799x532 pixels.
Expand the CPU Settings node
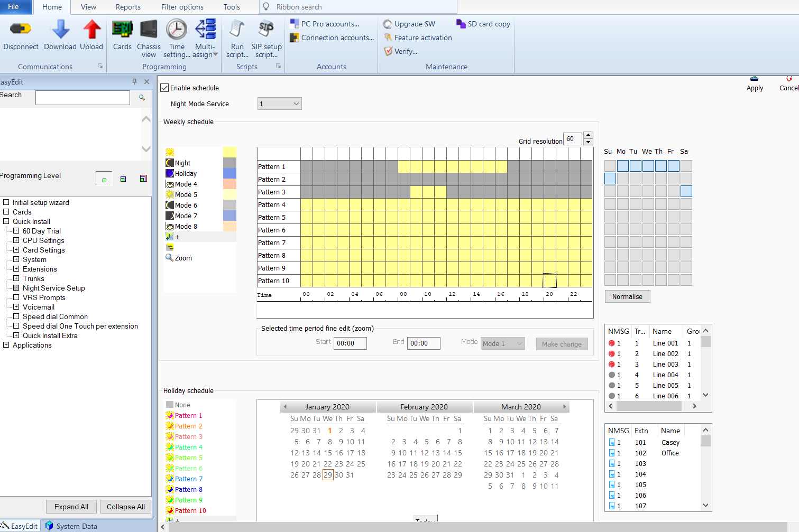(x=16, y=240)
